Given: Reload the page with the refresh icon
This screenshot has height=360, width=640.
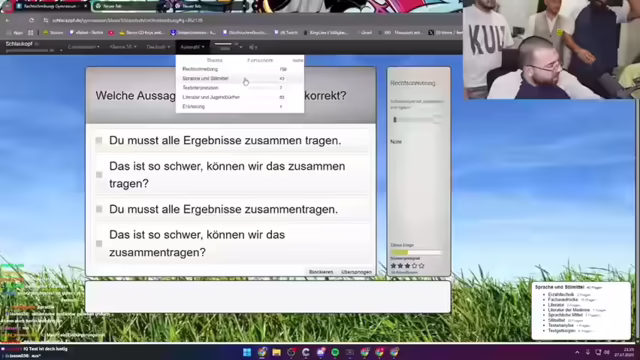Looking at the screenshot, I should [31, 20].
